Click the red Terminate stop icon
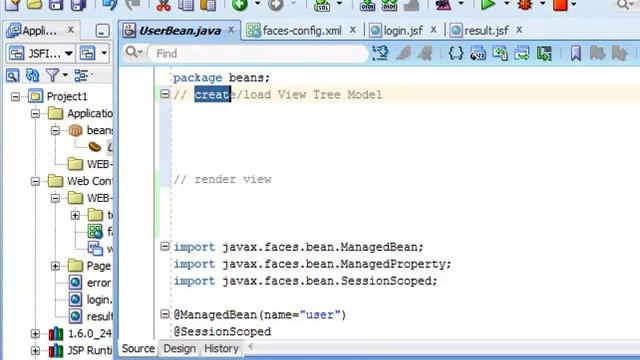Screen dimensions: 640x360 560,4
